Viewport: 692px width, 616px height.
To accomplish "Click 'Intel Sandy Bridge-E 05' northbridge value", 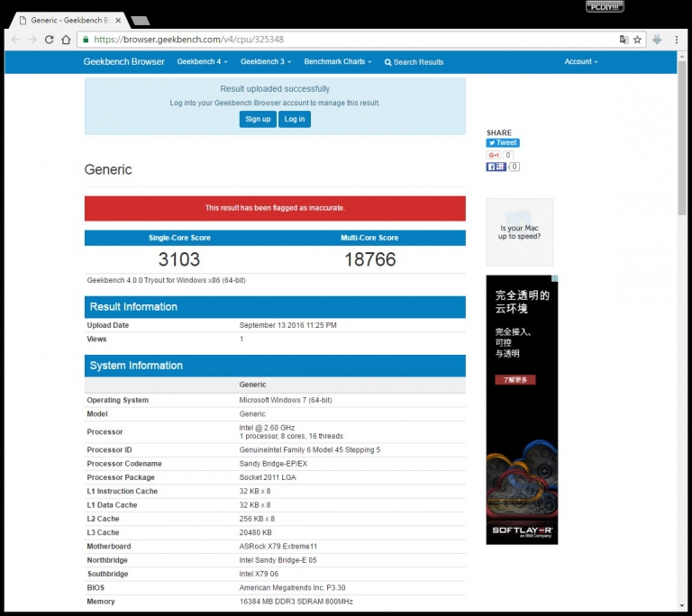I will click(278, 560).
